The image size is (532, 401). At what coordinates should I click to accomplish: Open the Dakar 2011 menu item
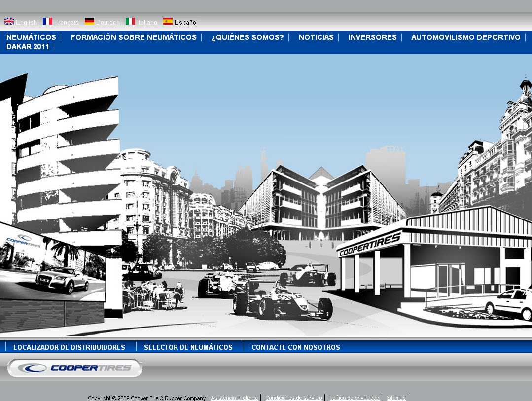(x=28, y=47)
